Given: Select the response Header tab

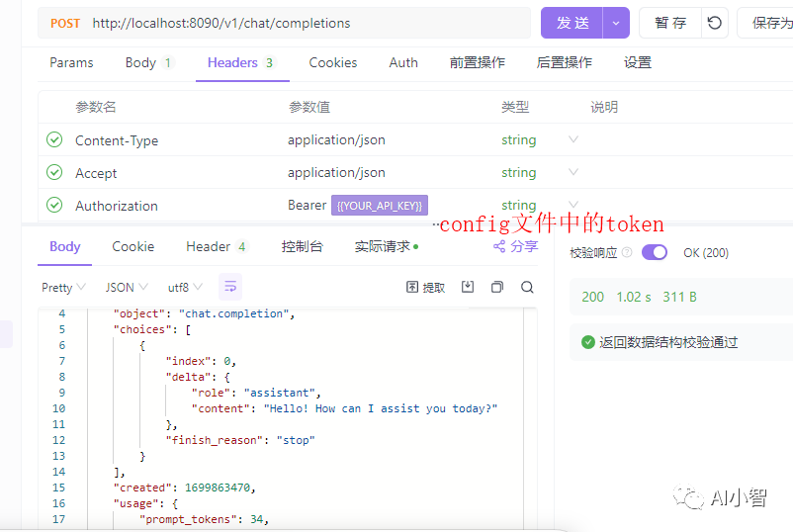Looking at the screenshot, I should [217, 247].
